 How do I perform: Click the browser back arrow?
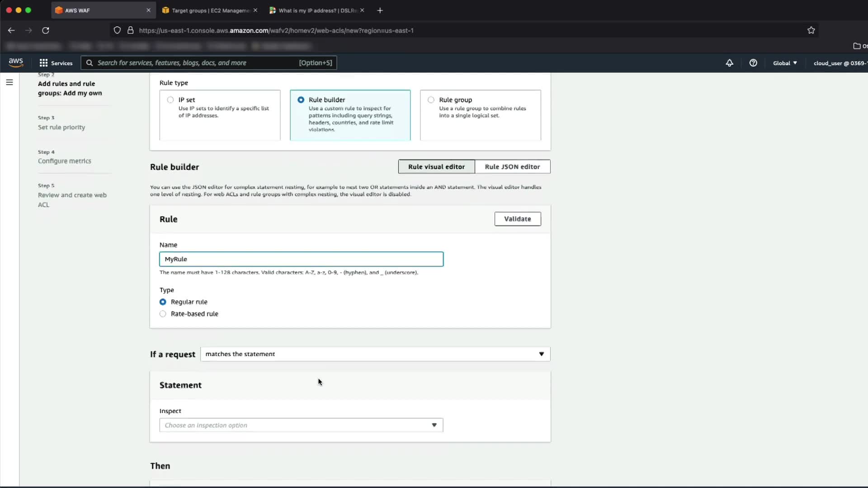(11, 30)
